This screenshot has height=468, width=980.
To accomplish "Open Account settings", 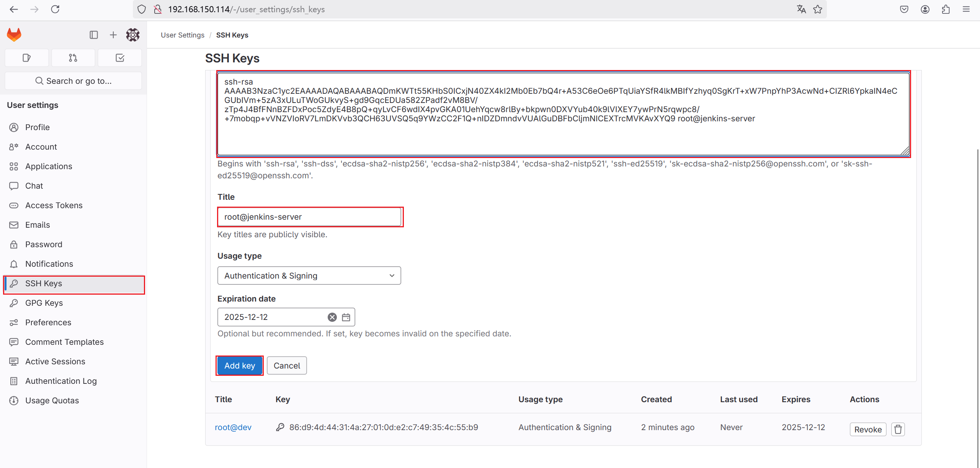I will 73,147.
